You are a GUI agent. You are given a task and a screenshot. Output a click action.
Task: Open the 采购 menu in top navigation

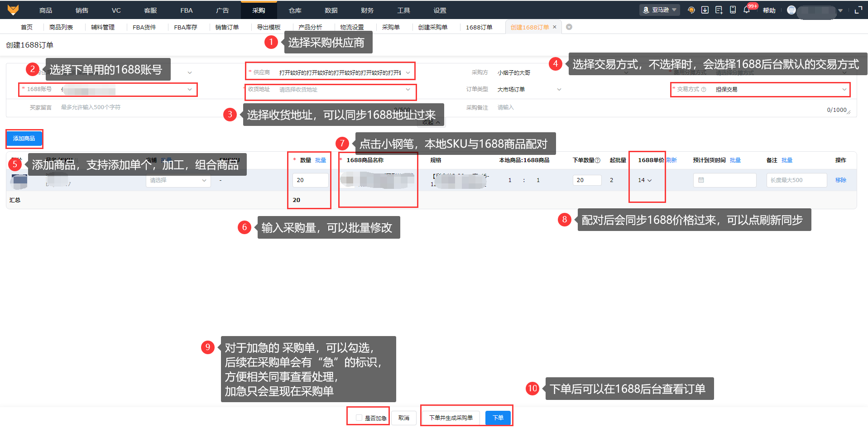click(259, 10)
